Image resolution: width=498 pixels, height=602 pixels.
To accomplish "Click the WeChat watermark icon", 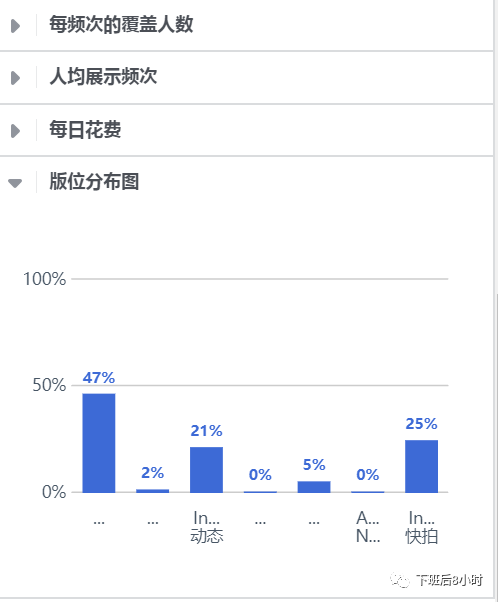I will click(x=400, y=580).
